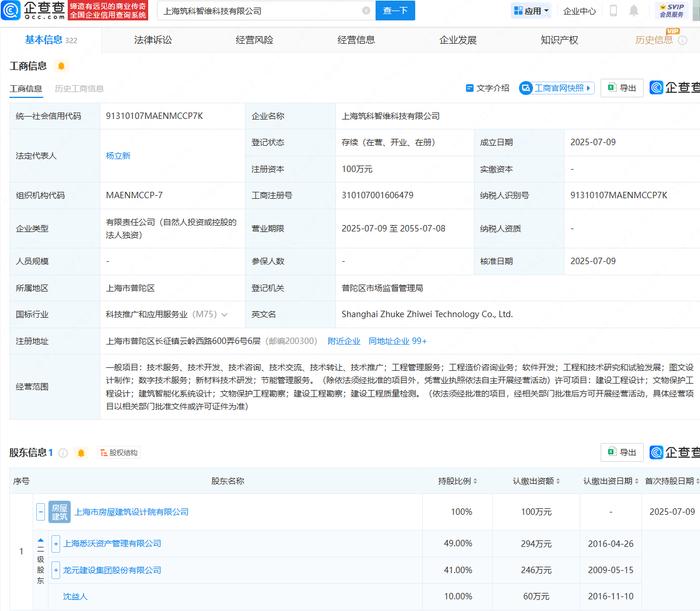This screenshot has width=700, height=611.
Task: Click 成立日期 2025-07-09 value
Action: click(x=593, y=142)
